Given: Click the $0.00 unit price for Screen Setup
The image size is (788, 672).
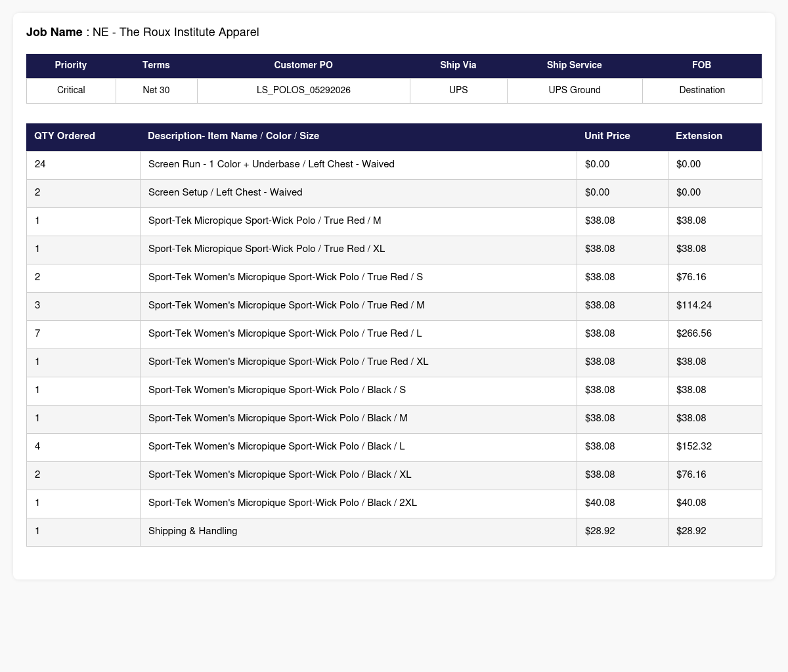Looking at the screenshot, I should pos(598,192).
